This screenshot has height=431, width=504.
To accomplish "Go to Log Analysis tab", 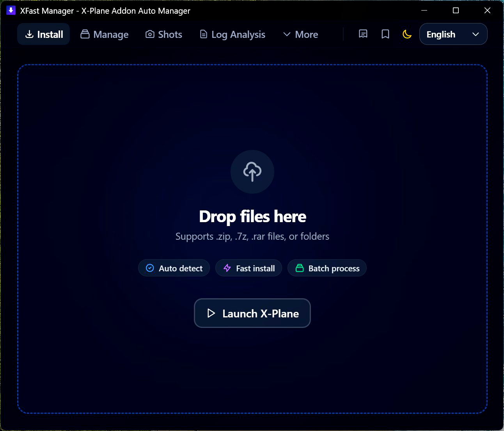I will (x=232, y=34).
